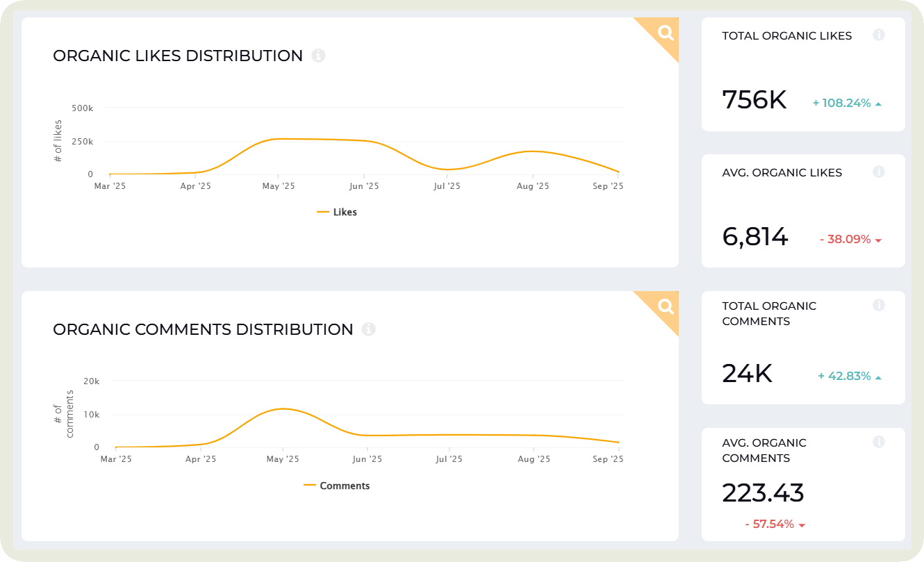Click the peak of the Comments curve near May '25
Screen dimensions: 924x562
tap(283, 408)
